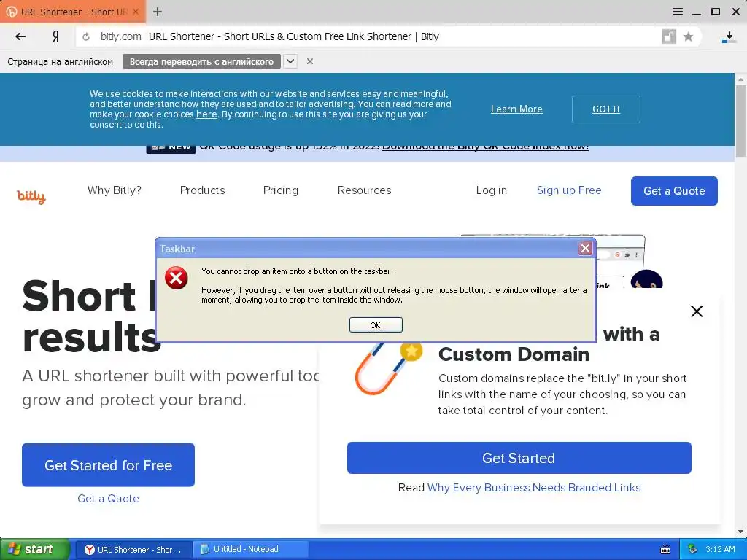Open a new browser tab
747x560 pixels.
point(158,12)
